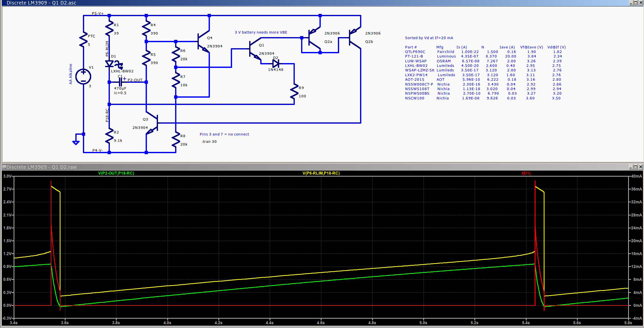This screenshot has width=644, height=328.
Task: Click the red I(D1) trace label
Action: [x=526, y=173]
